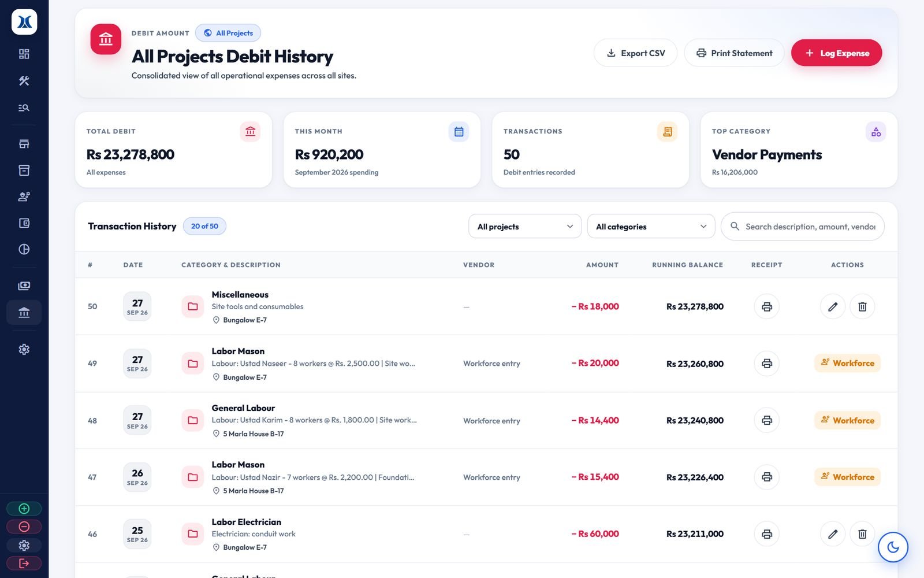Print receipt for Rs 20,000 Labor Mason entry

tap(767, 364)
